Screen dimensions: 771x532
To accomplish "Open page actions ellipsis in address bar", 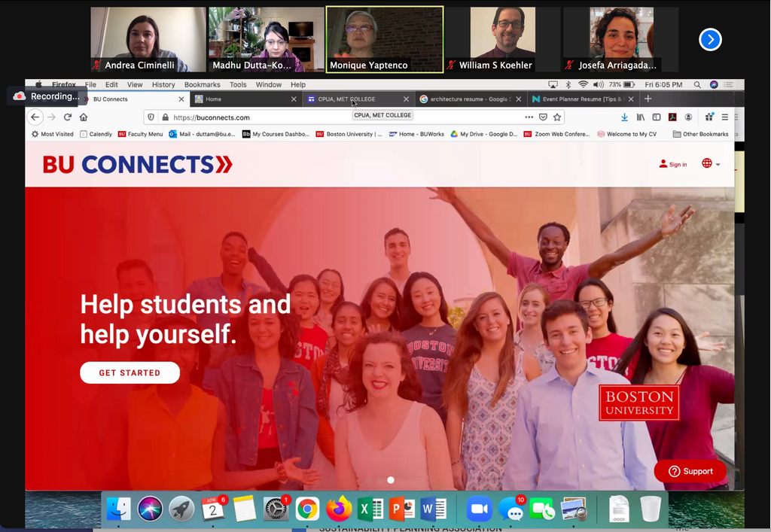I will point(529,117).
